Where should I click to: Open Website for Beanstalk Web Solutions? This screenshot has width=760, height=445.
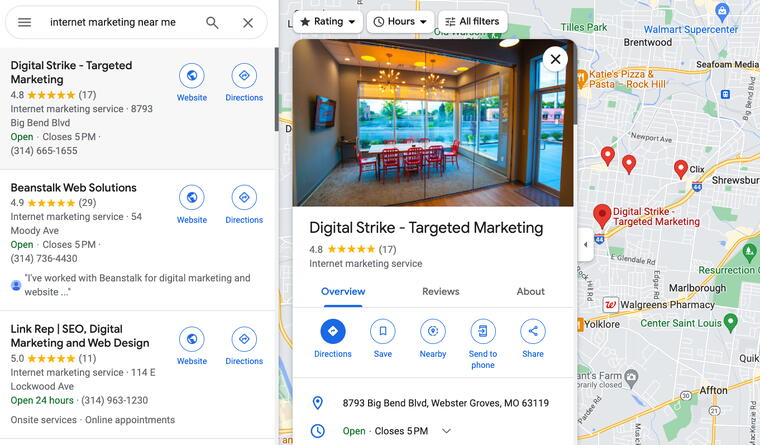coord(192,198)
